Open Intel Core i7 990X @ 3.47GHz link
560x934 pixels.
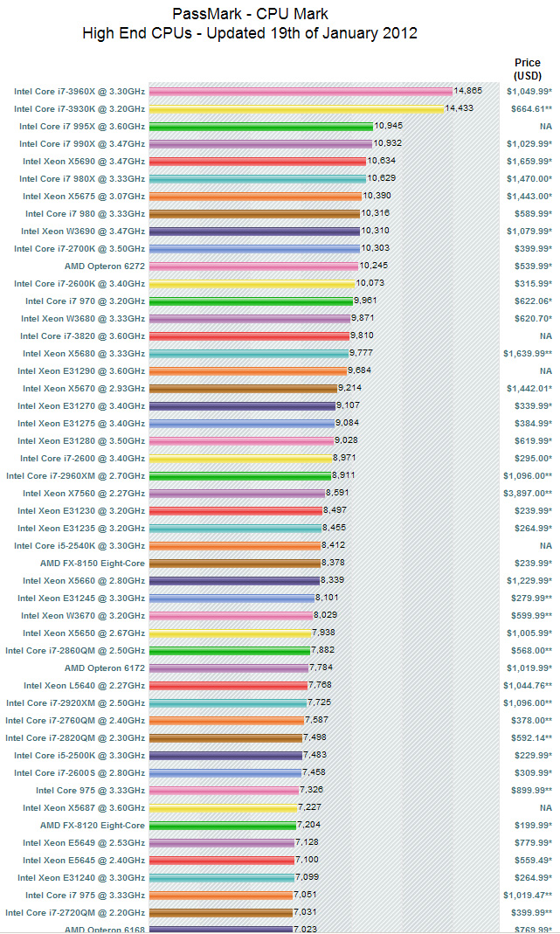81,144
